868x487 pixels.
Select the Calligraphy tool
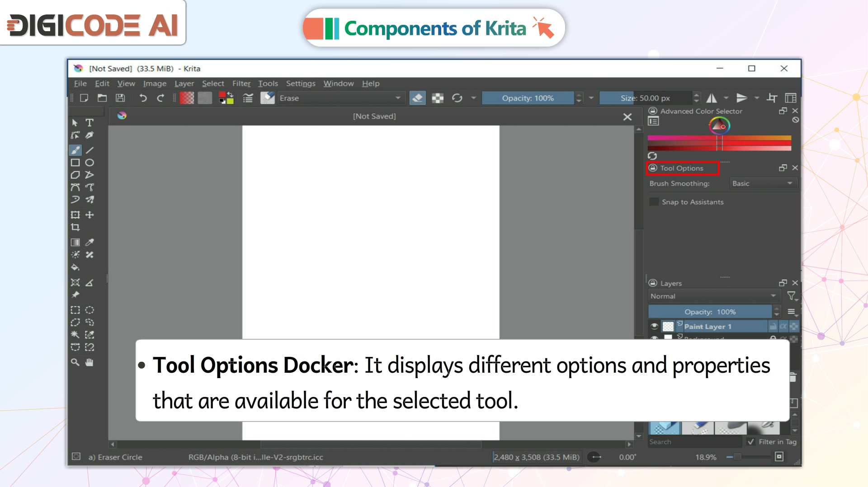click(90, 135)
